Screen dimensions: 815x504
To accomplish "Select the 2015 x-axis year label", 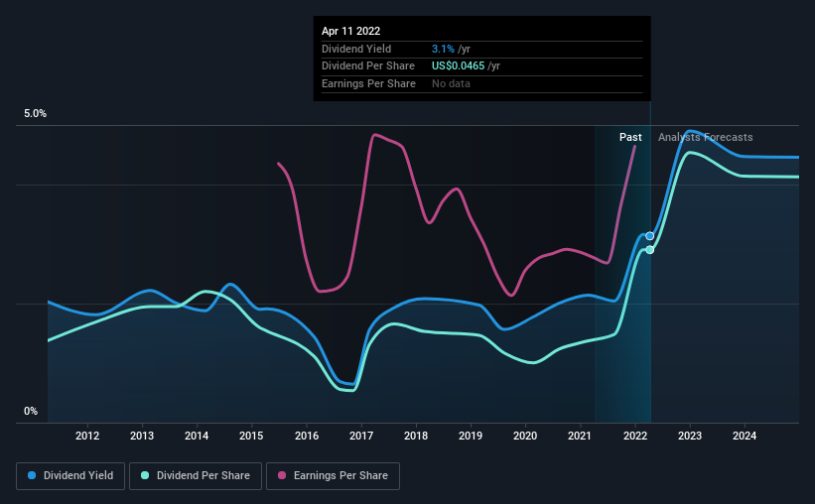I will 251,436.
